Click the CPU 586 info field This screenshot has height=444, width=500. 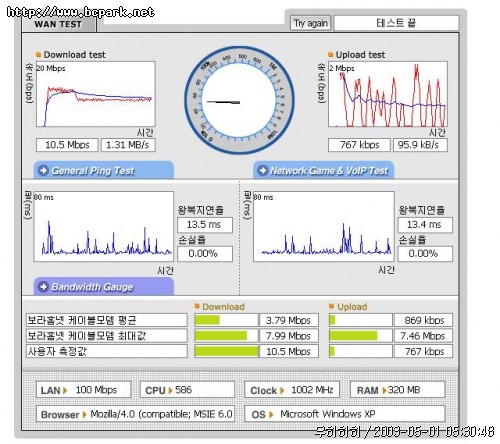187,390
